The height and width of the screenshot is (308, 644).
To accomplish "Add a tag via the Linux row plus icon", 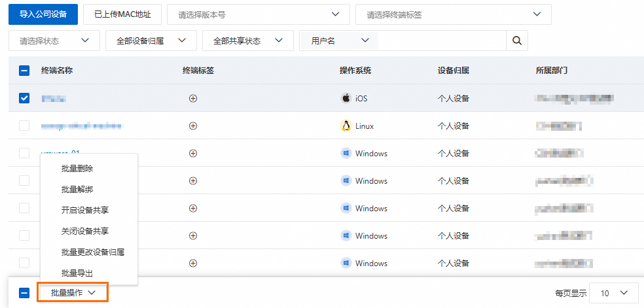I will 193,126.
